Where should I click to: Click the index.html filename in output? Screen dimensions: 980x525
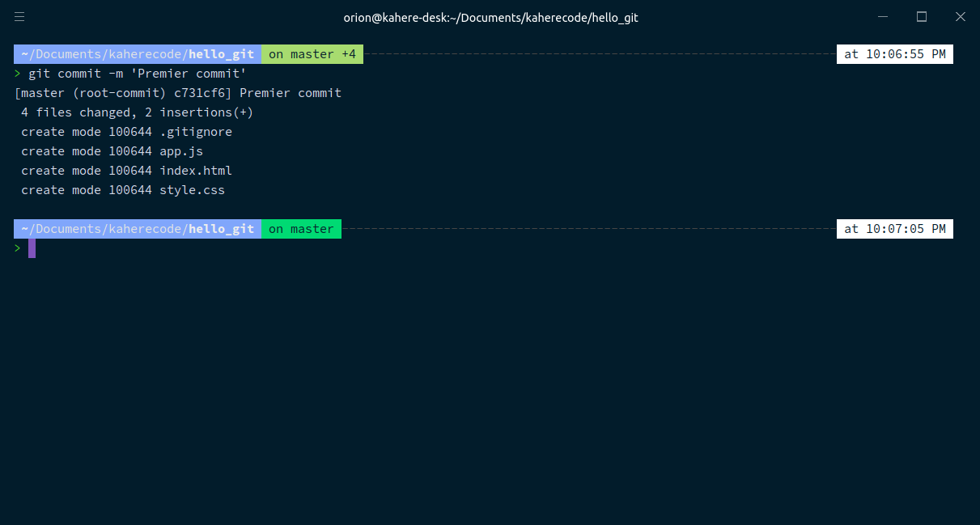point(196,171)
